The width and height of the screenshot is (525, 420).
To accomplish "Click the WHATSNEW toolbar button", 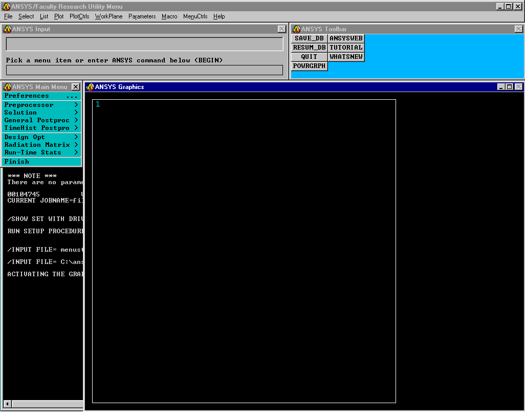I will coord(346,57).
